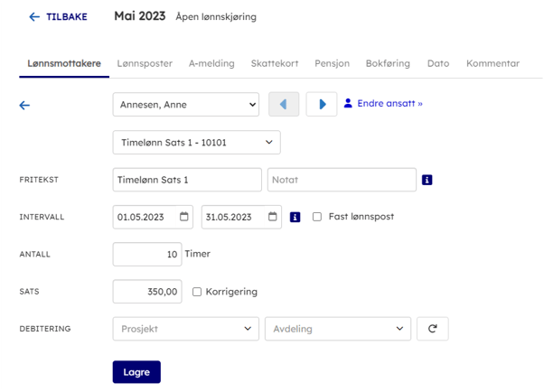Open the Avdeling dropdown

click(338, 329)
